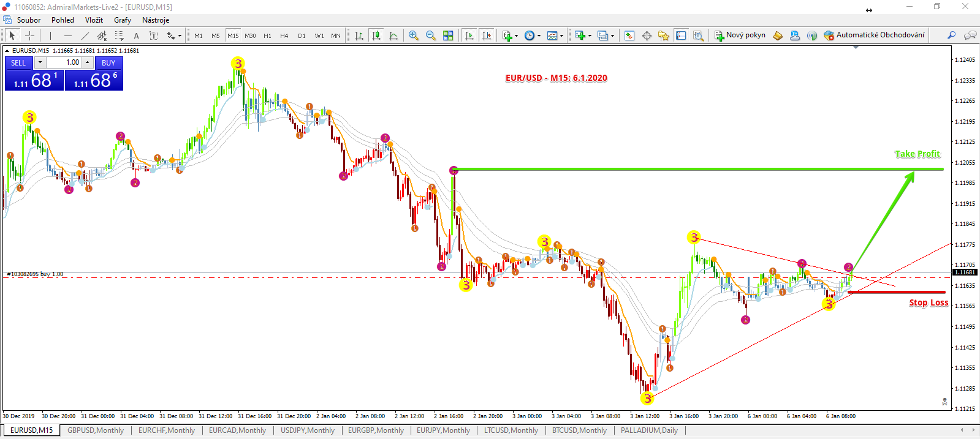This screenshot has width=980, height=439.
Task: Switch to M5 timeframe
Action: [216, 36]
